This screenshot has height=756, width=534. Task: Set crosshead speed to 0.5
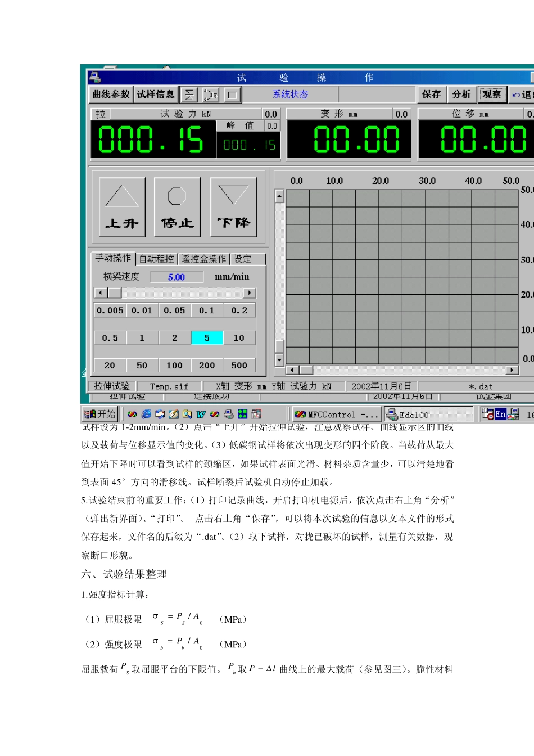110,338
